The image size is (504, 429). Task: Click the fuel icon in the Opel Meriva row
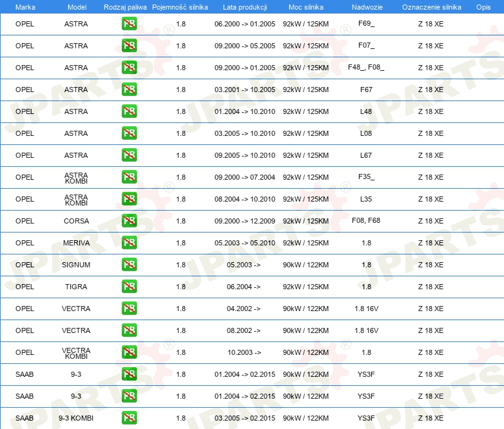coord(129,242)
